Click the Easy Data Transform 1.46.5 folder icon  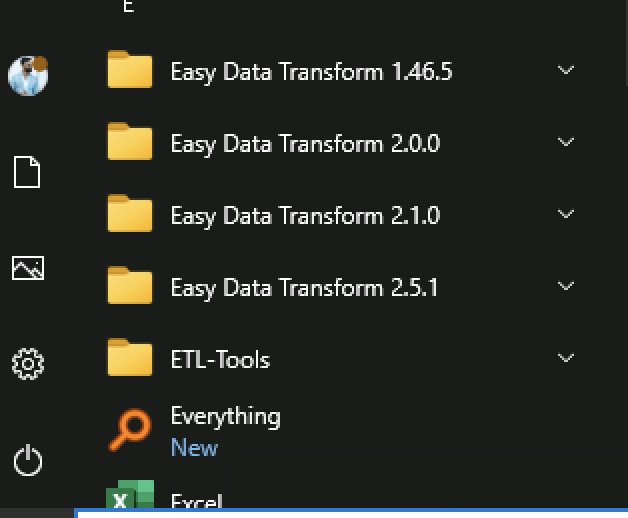(x=130, y=70)
